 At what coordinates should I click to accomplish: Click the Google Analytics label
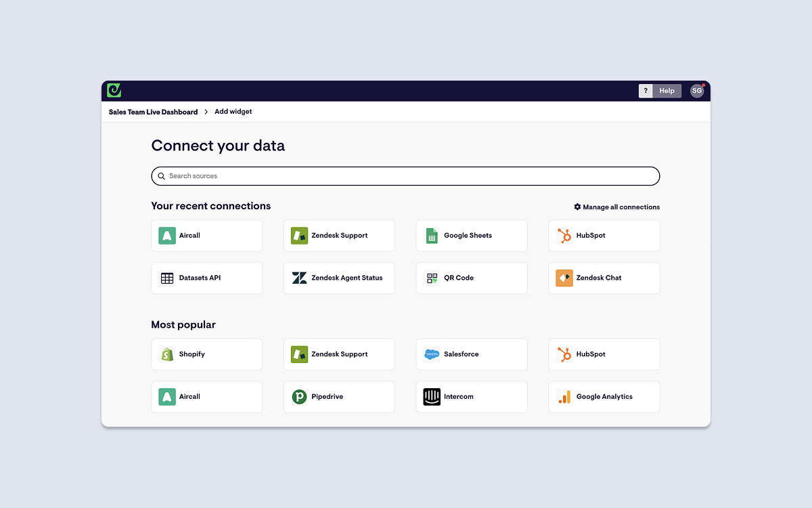coord(604,397)
